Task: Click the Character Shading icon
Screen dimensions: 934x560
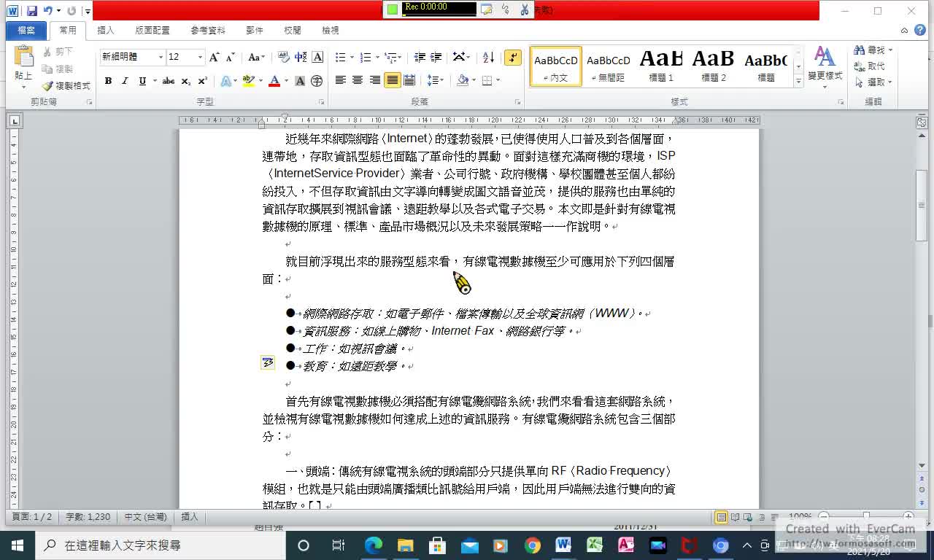Action: point(300,81)
